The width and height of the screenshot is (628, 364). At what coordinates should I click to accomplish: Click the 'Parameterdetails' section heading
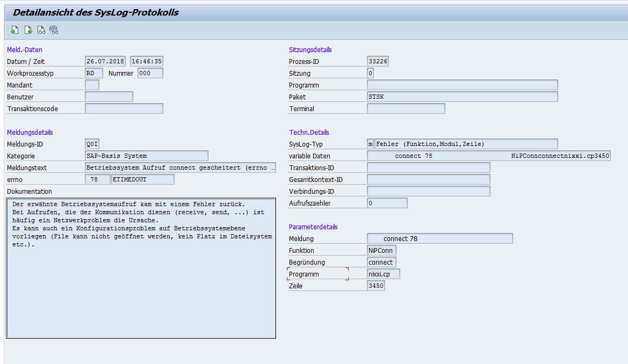[313, 227]
